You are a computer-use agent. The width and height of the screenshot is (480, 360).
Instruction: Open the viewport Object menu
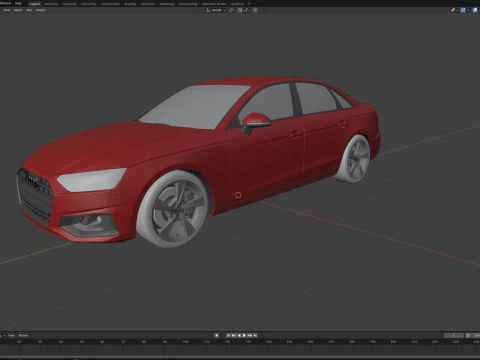[x=40, y=10]
